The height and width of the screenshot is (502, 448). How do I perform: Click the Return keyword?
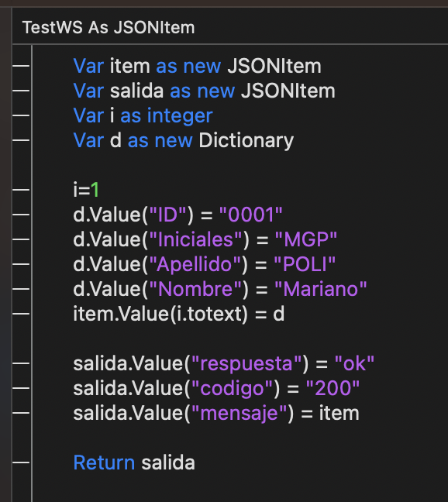[x=104, y=462]
